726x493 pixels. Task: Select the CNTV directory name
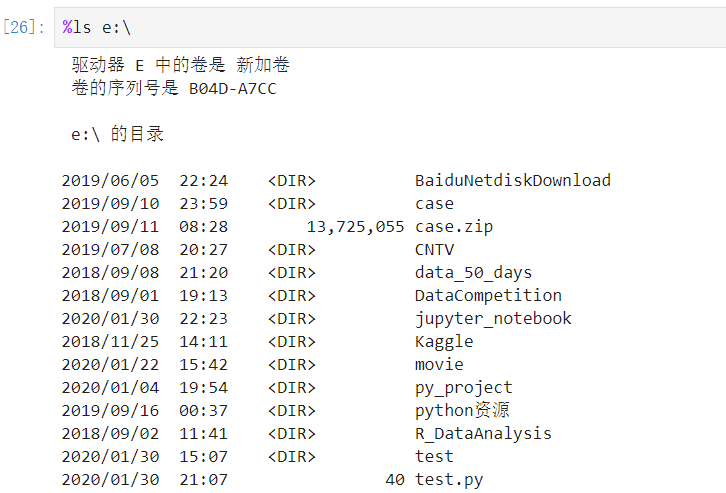[x=434, y=250]
